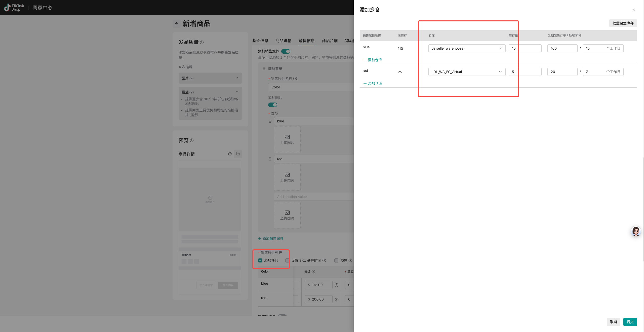Expand the 图片 (2) recommendation section

click(210, 78)
